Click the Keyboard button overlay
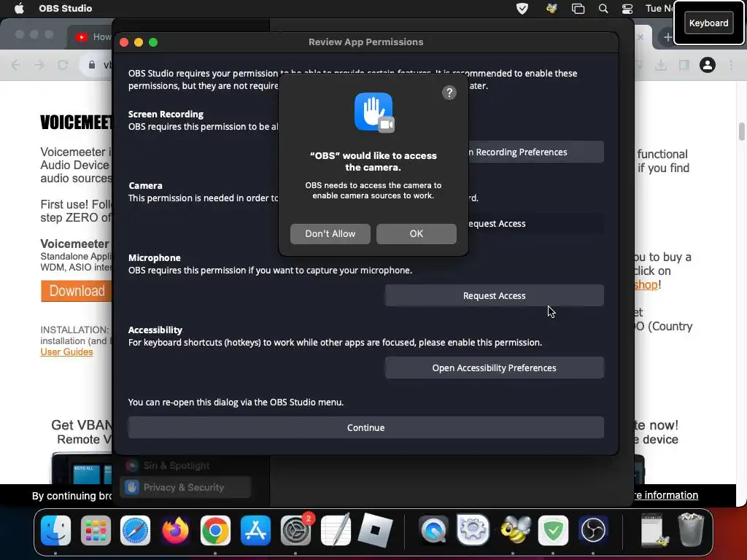Viewport: 747px width, 560px height. [x=708, y=23]
